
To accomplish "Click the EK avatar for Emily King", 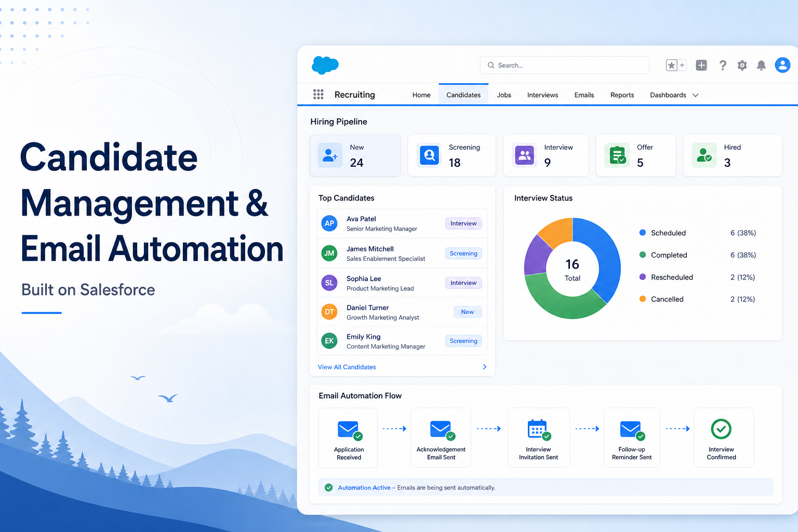I will pyautogui.click(x=329, y=341).
